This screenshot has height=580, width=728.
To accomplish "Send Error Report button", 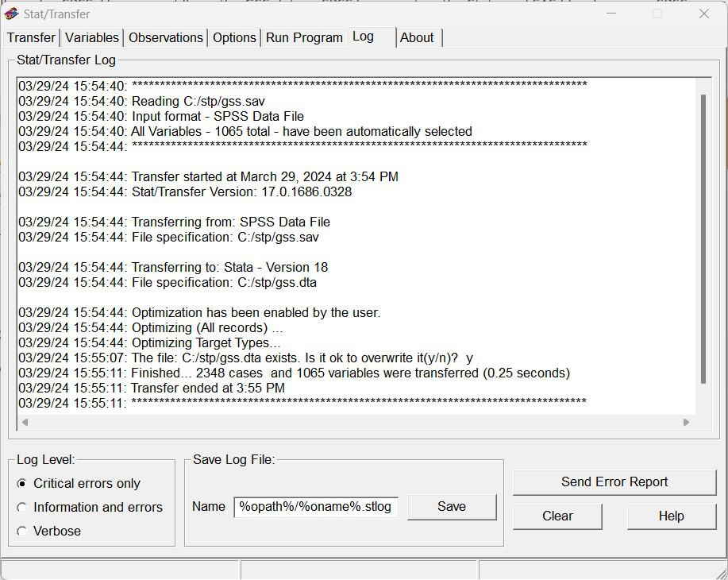I will tap(614, 482).
